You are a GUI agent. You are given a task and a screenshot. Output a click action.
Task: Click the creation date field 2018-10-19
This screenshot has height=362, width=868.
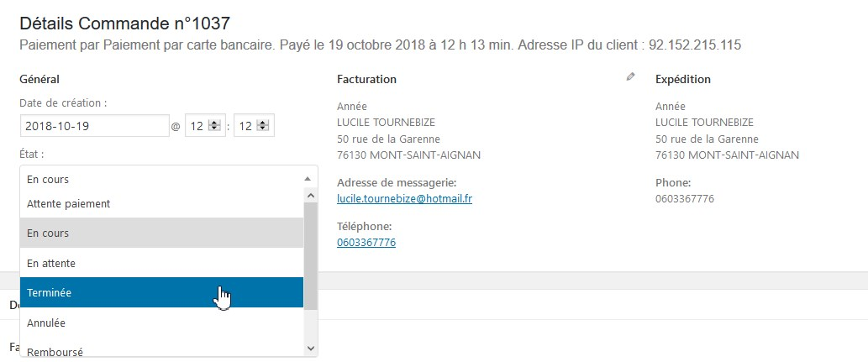(x=95, y=126)
